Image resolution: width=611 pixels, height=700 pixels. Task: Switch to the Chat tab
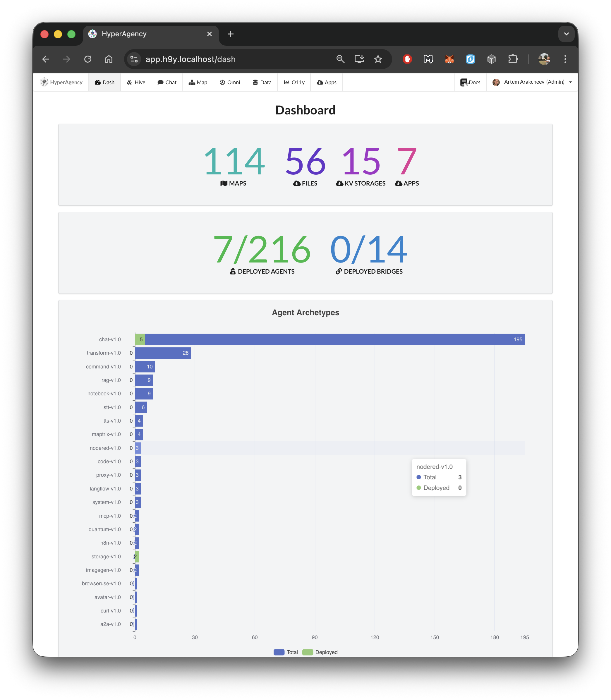tap(167, 82)
